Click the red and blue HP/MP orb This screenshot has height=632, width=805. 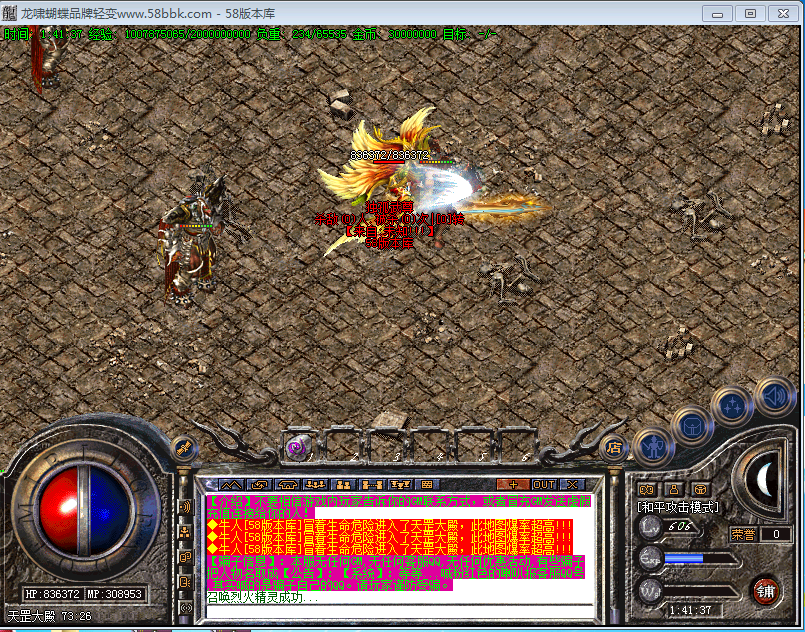[x=85, y=509]
